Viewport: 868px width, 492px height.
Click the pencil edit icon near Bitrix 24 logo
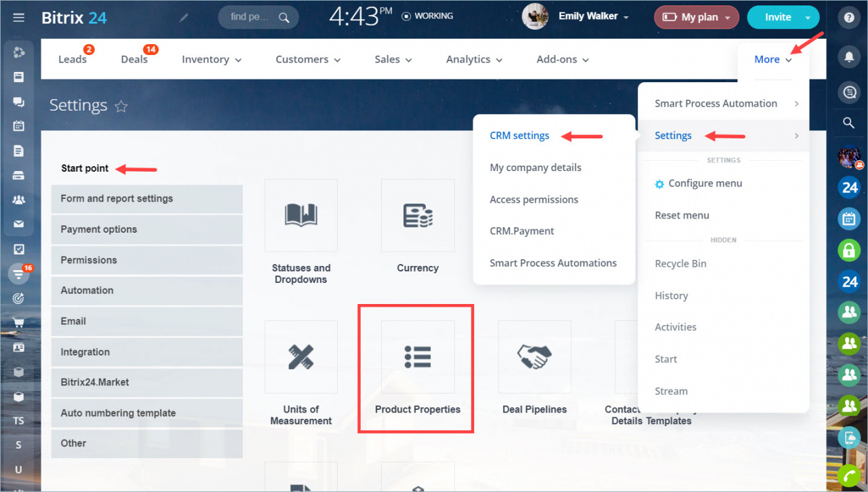184,18
